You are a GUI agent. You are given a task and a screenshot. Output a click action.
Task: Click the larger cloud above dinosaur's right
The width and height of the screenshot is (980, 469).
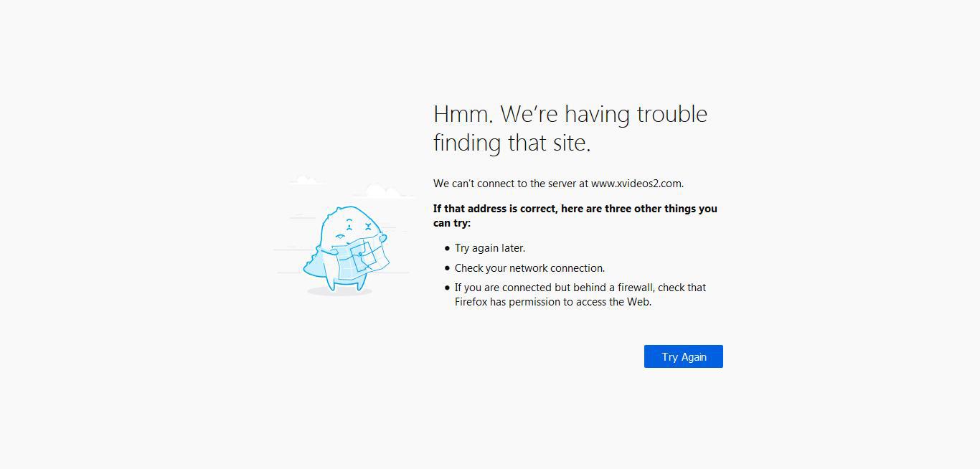(x=384, y=191)
